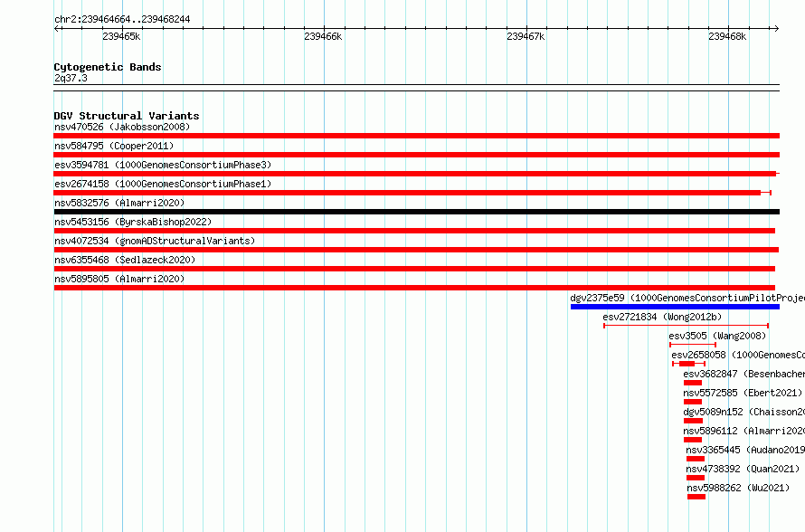Image resolution: width=805 pixels, height=532 pixels.
Task: Click the nsv5988262 (Wu2021) label
Action: coord(738,488)
